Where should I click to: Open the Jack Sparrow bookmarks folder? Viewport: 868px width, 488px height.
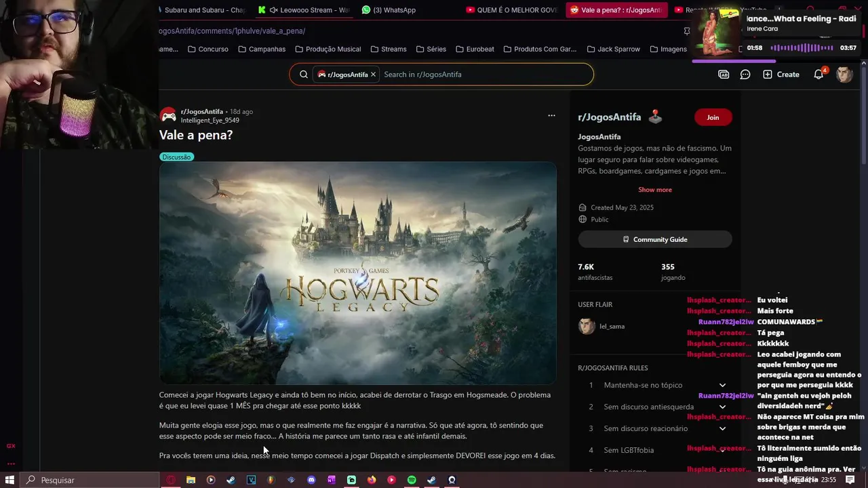(x=613, y=49)
